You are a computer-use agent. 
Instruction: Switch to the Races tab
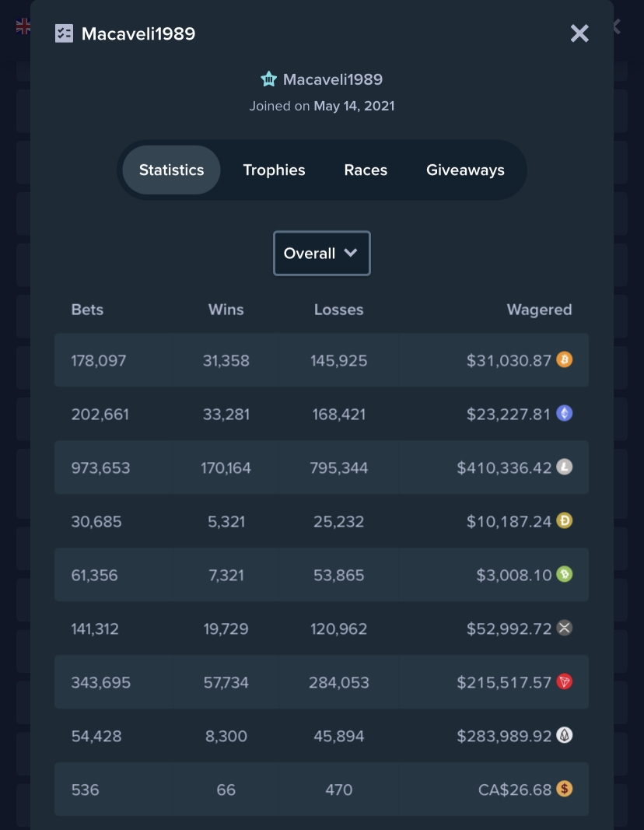366,170
